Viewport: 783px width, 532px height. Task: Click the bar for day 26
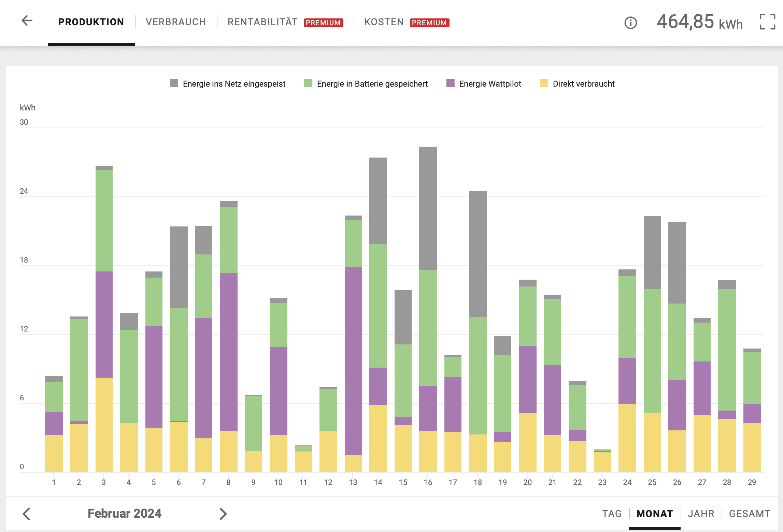tap(677, 347)
